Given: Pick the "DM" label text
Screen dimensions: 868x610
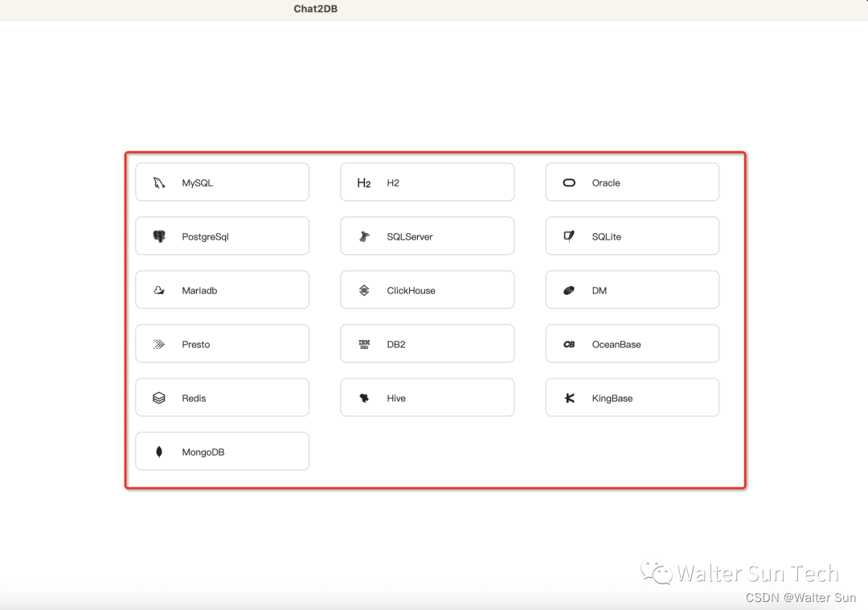Looking at the screenshot, I should point(600,291).
